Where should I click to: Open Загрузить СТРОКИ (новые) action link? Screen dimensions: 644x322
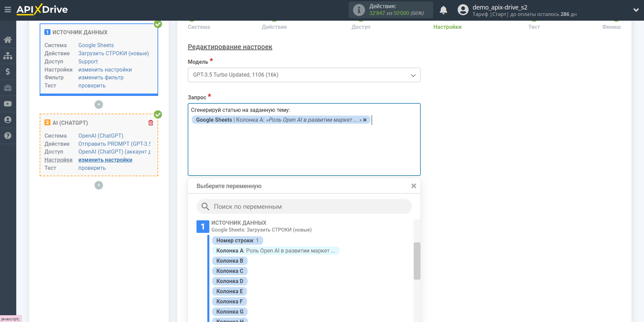113,53
